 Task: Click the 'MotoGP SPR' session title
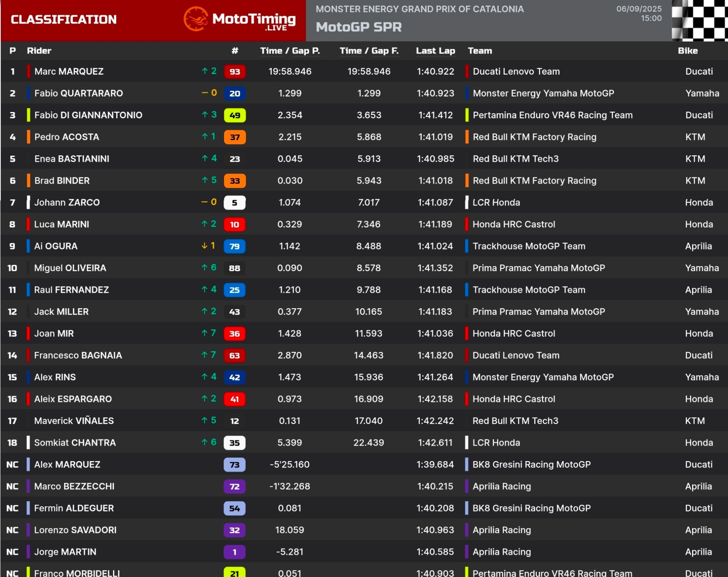coord(359,27)
